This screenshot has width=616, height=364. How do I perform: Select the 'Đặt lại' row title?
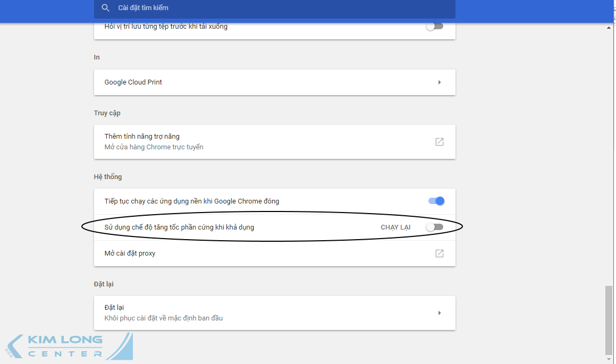pyautogui.click(x=114, y=308)
